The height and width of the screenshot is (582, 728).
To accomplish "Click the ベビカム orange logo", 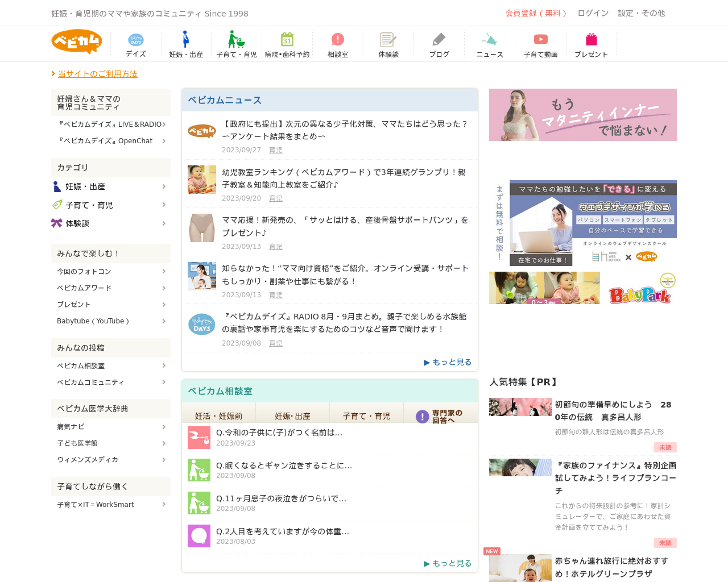I will click(x=77, y=41).
